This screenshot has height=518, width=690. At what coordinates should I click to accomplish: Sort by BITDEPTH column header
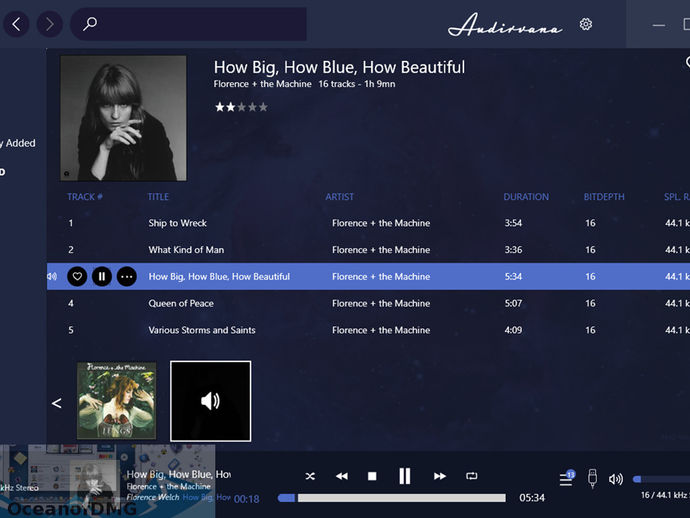(x=604, y=197)
